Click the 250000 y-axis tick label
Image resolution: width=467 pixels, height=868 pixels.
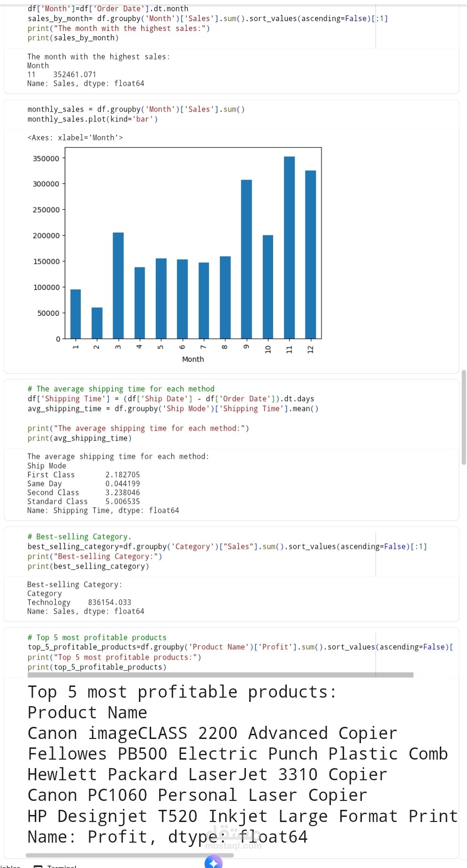(46, 210)
